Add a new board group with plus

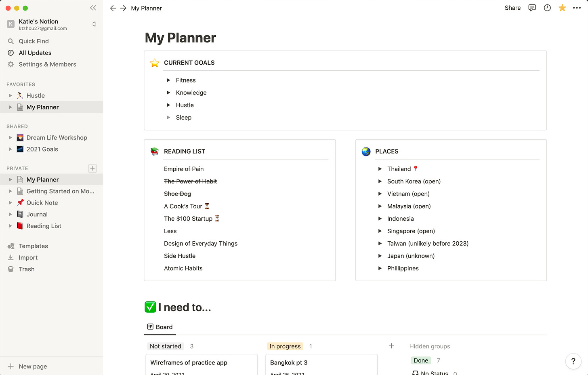[x=391, y=346]
